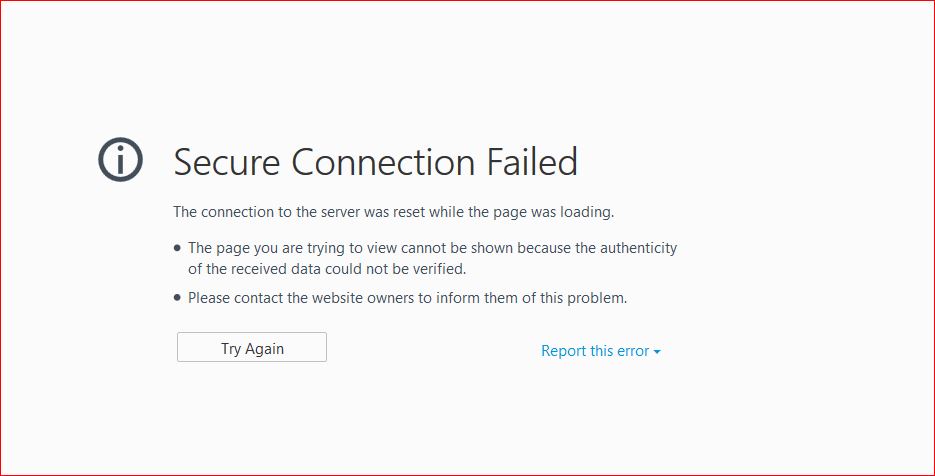
Task: Click 'inform them of this problem' text
Action: tap(531, 298)
